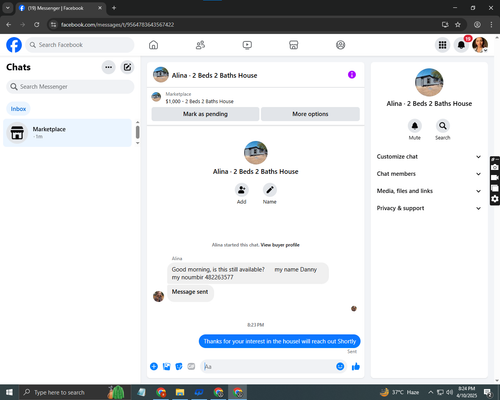Screen dimensions: 500x400
Task: Open the Friends icon in top navigation
Action: click(x=200, y=45)
